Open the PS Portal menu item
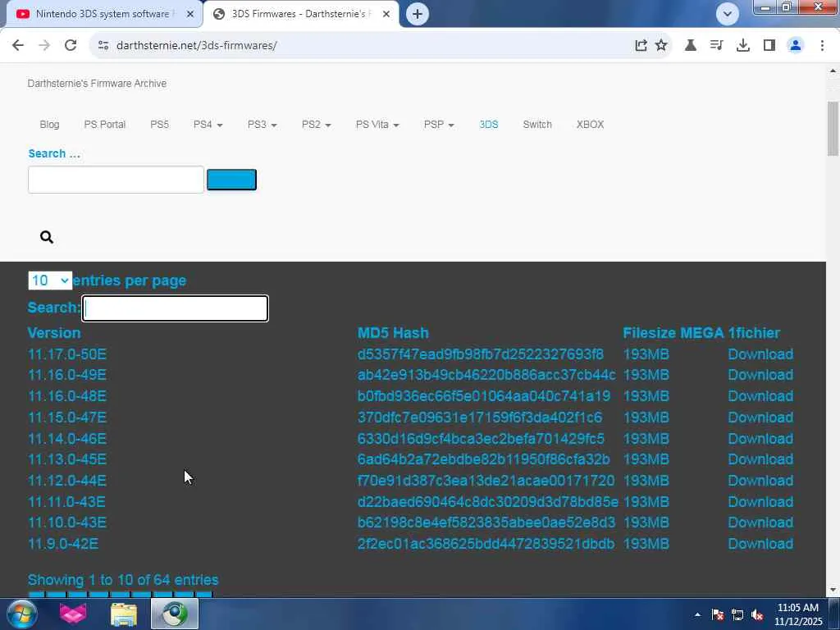Screen dimensions: 840x630 pos(104,125)
